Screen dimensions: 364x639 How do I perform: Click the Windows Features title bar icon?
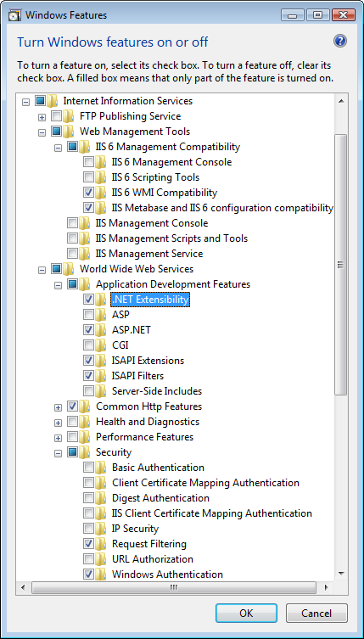coord(14,15)
